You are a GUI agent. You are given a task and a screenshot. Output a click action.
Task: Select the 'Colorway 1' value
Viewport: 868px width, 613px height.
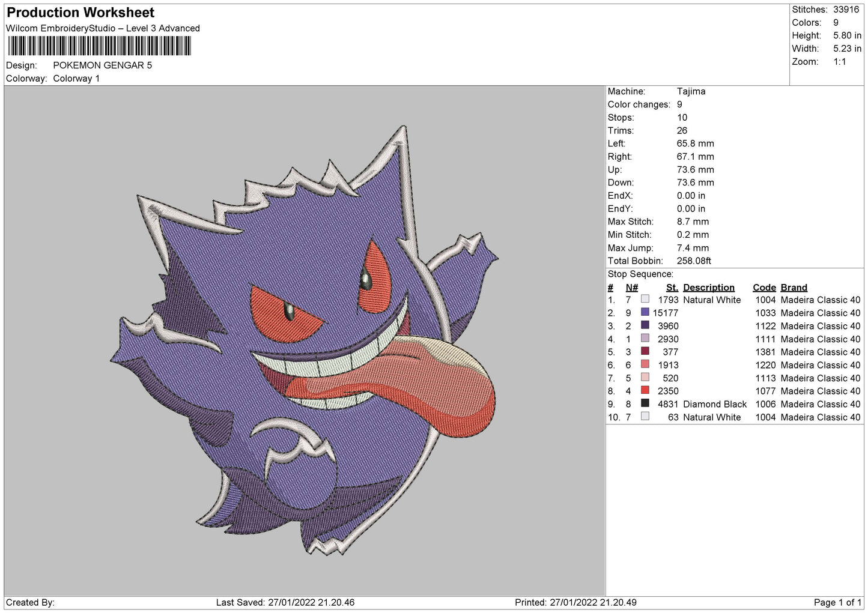76,79
